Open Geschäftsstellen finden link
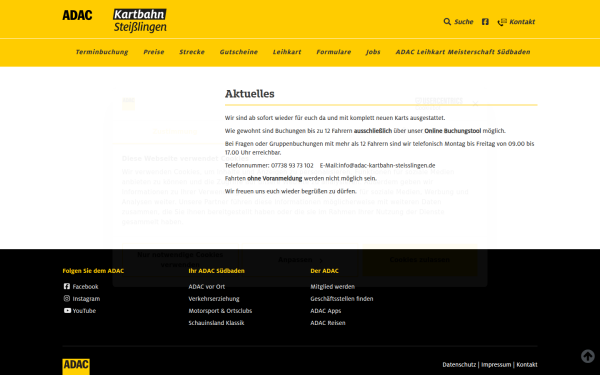The image size is (600, 375). click(342, 299)
